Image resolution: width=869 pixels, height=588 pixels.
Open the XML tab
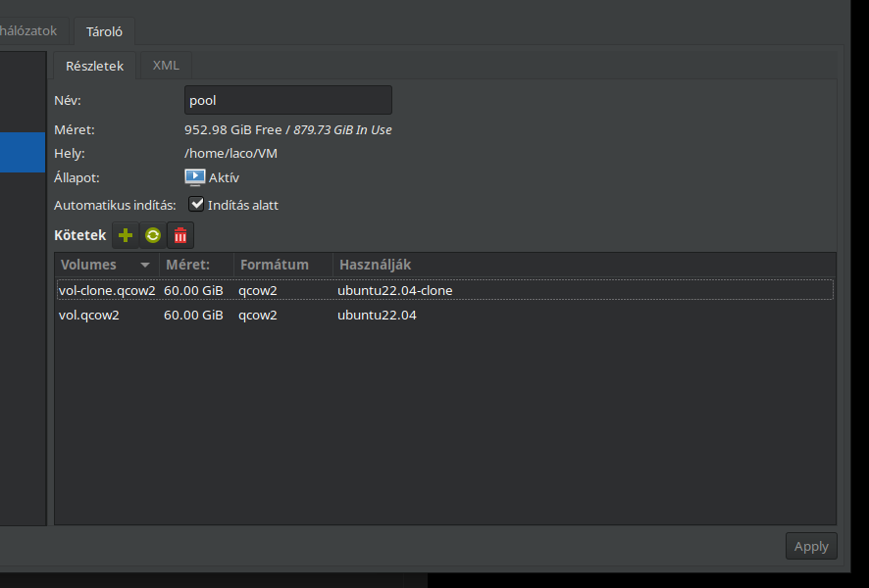pyautogui.click(x=166, y=66)
